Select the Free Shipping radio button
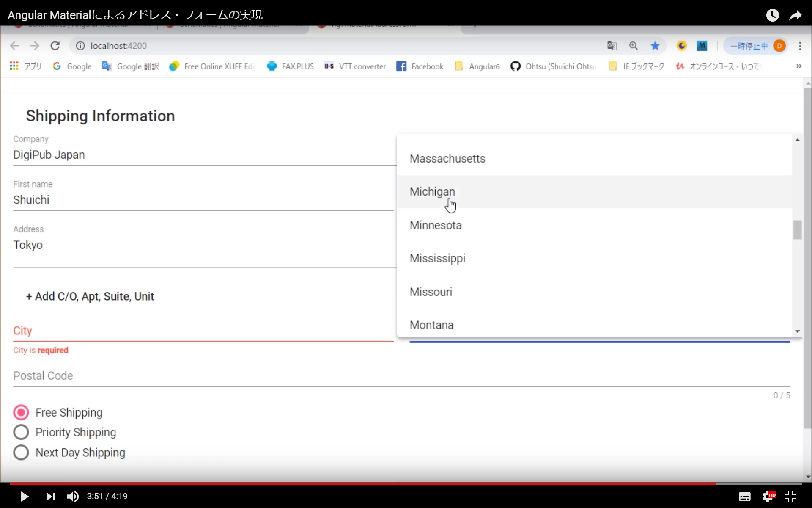 21,412
